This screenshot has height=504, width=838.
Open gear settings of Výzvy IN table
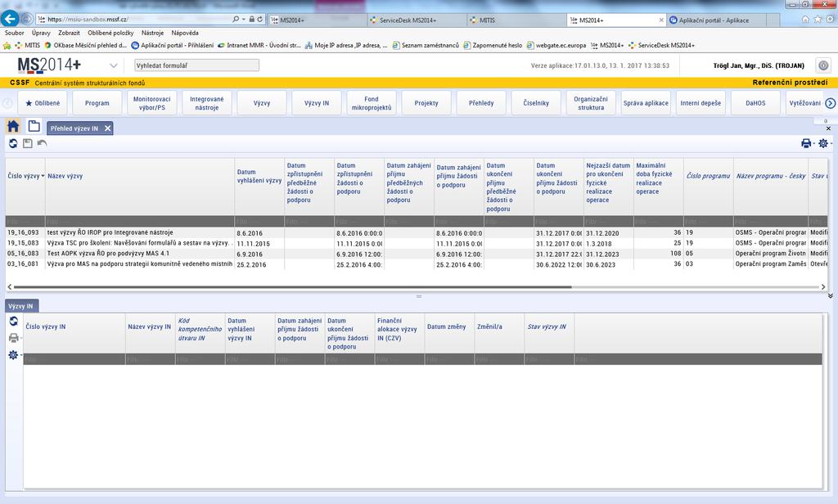13,355
